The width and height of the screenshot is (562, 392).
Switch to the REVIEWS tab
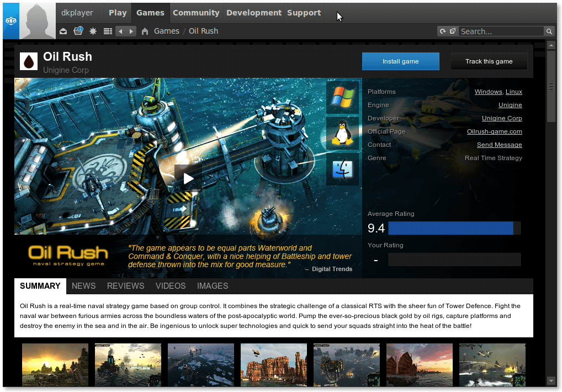[x=125, y=286]
